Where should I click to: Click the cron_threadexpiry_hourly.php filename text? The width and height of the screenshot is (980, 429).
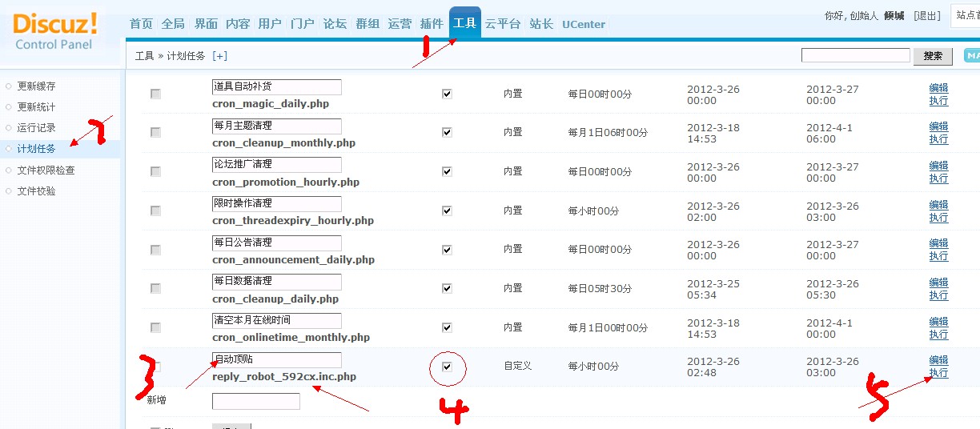pos(293,221)
